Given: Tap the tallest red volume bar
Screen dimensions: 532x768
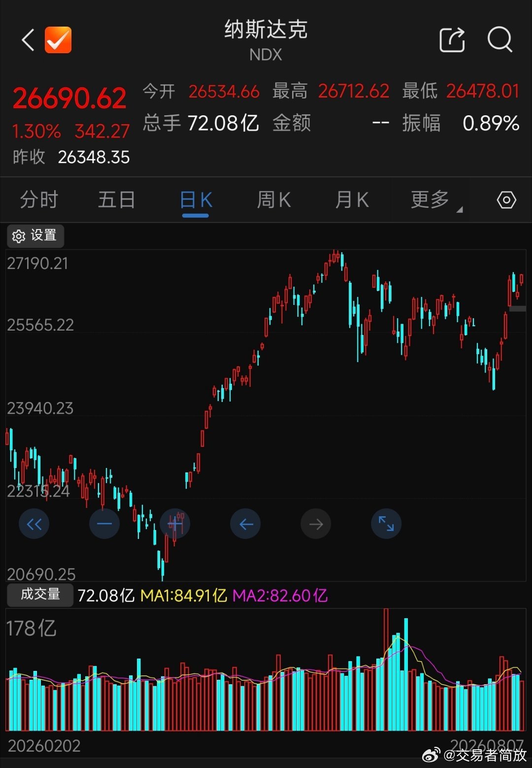Looking at the screenshot, I should point(386,670).
